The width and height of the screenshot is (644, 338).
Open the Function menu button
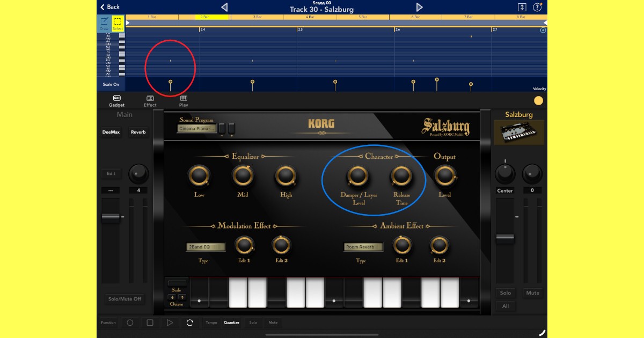pos(108,322)
